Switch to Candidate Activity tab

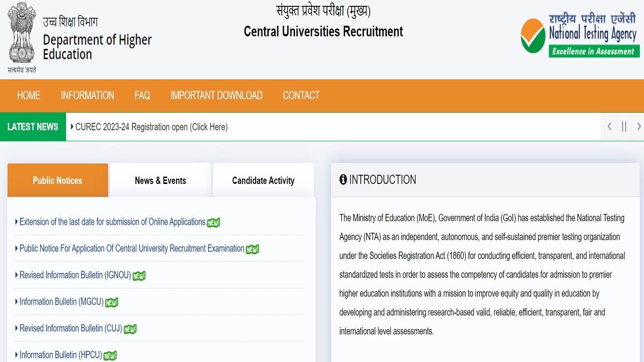[x=263, y=181]
